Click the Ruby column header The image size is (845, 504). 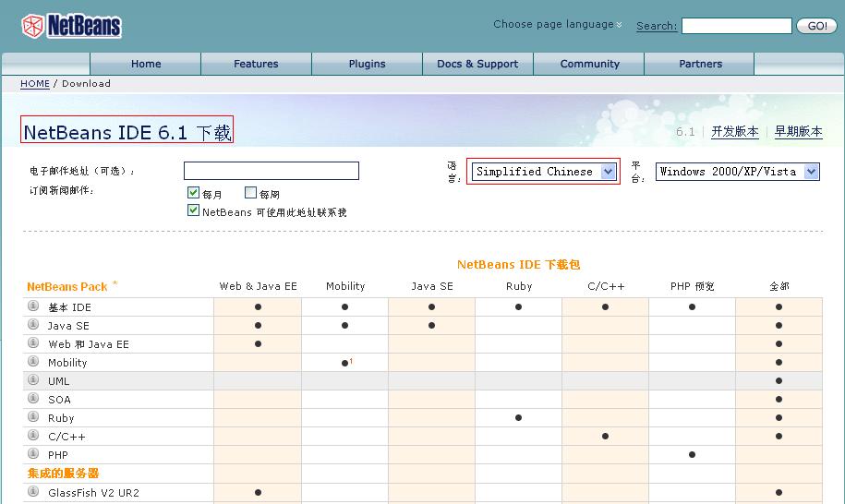coord(519,286)
